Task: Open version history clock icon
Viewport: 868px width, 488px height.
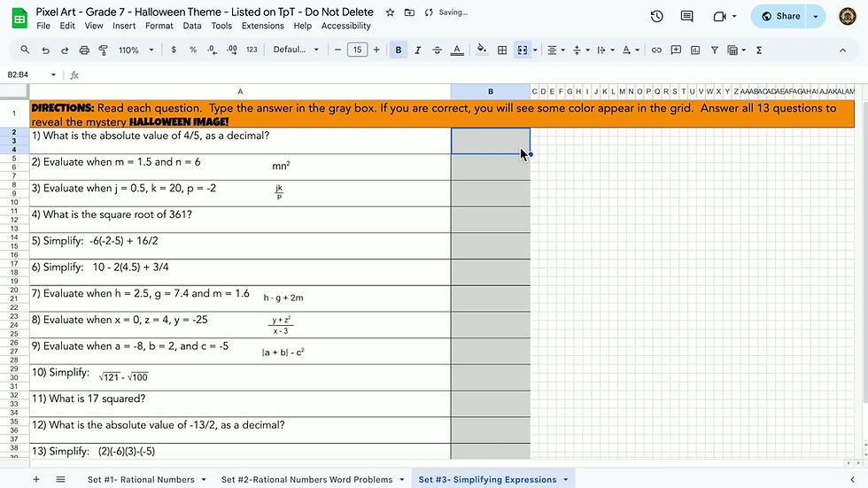Action: coord(656,17)
